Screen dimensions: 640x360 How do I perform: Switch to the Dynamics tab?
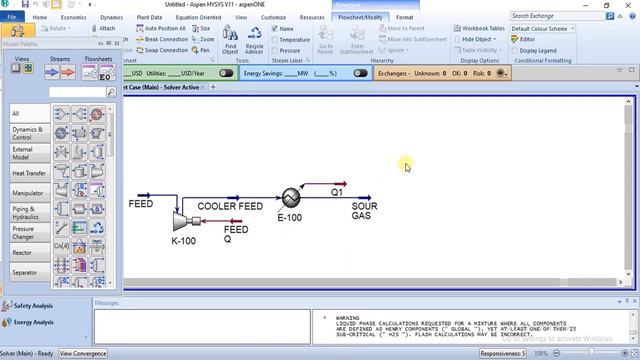click(111, 17)
